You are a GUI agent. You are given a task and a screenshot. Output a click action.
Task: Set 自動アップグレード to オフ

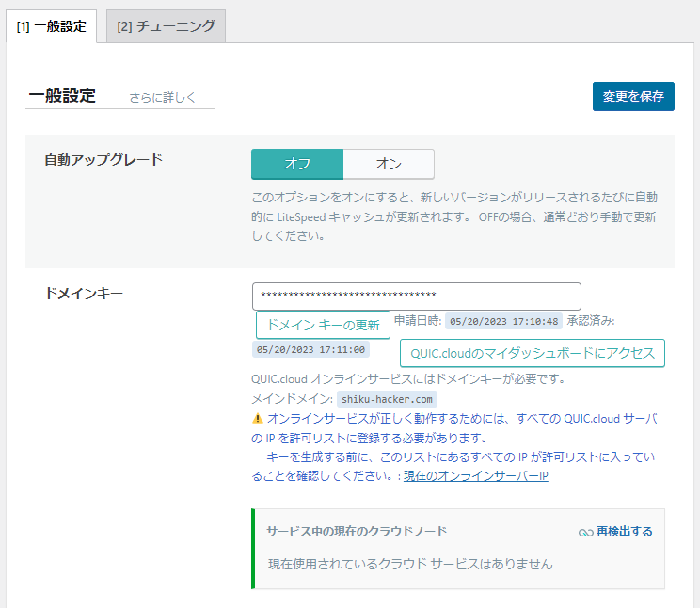click(x=297, y=164)
